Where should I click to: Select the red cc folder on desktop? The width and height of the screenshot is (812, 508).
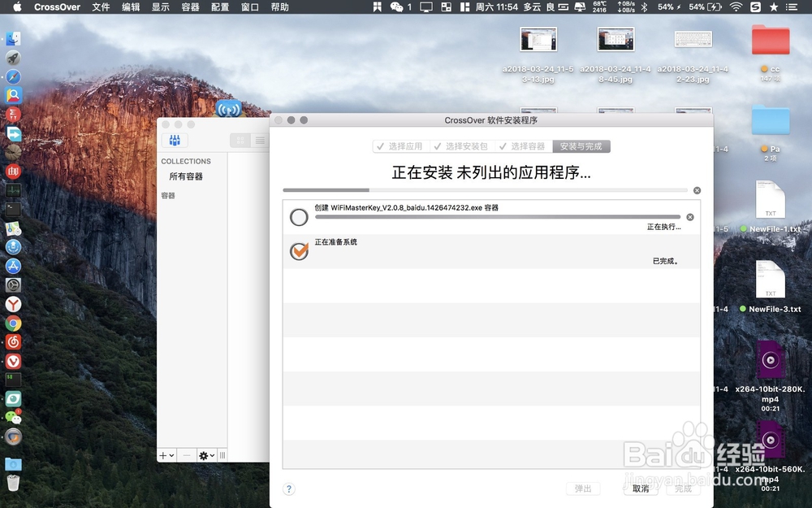[x=771, y=41]
